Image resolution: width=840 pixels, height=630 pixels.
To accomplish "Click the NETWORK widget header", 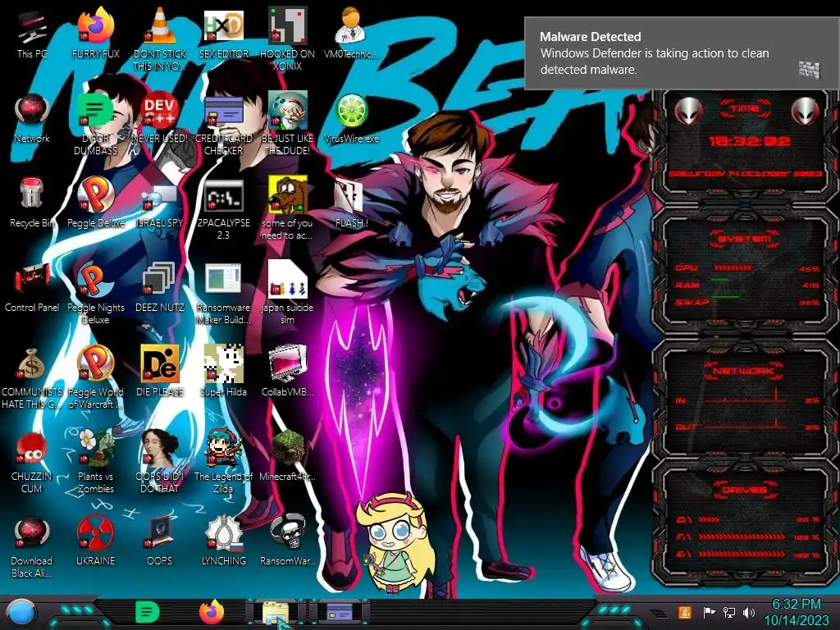I will coord(745,371).
